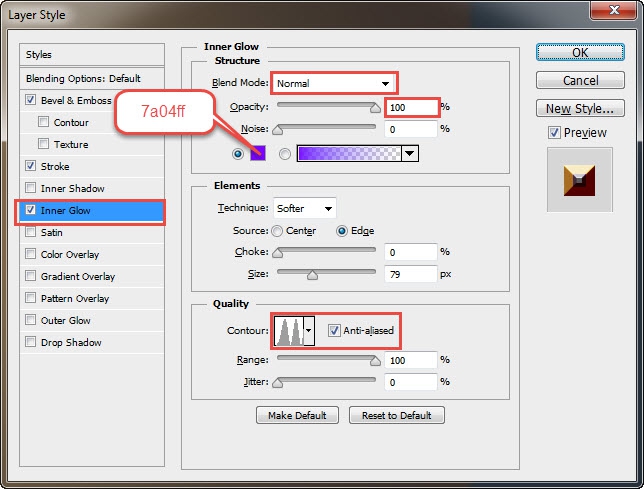Click the Opacity value field
Image resolution: width=644 pixels, height=489 pixels.
(412, 108)
